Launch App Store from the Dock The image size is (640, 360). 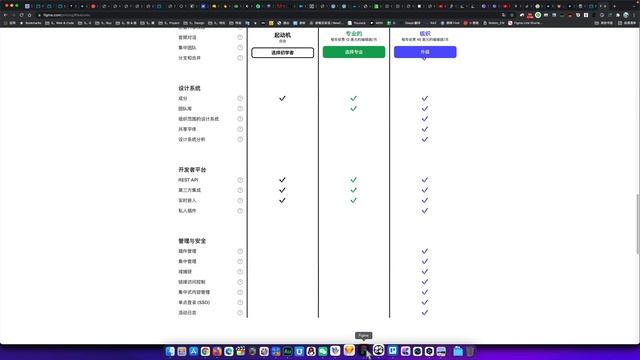click(x=193, y=351)
